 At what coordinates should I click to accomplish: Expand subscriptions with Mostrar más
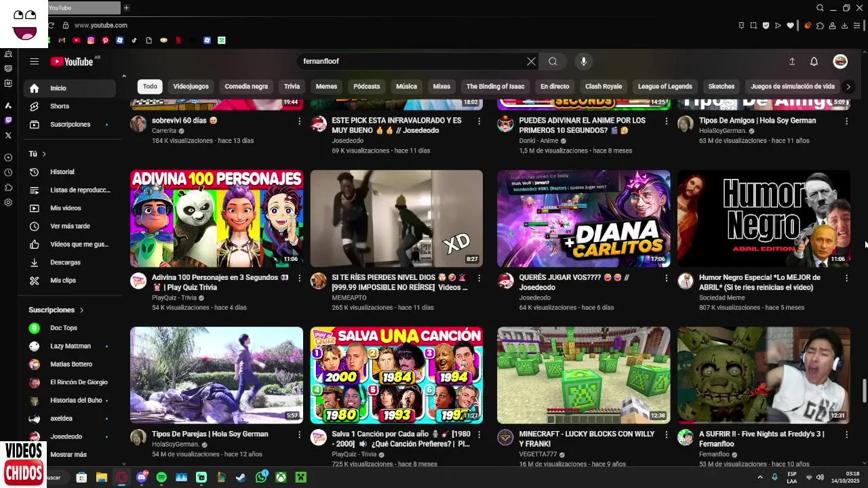click(69, 455)
